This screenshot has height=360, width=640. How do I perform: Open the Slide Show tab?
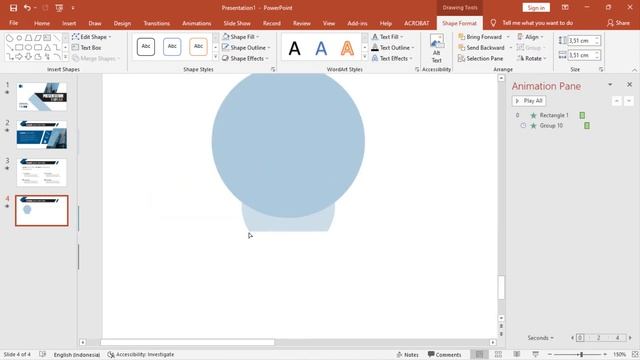(237, 23)
